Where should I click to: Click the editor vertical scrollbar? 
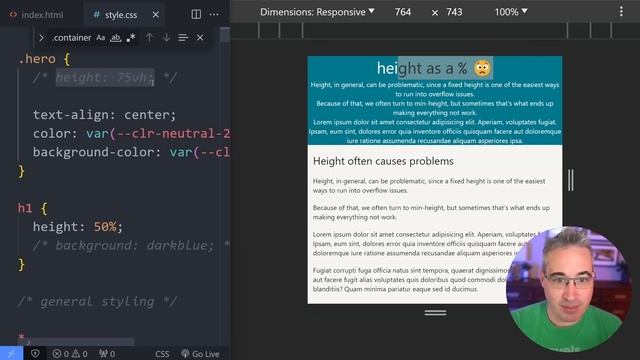coord(225,34)
